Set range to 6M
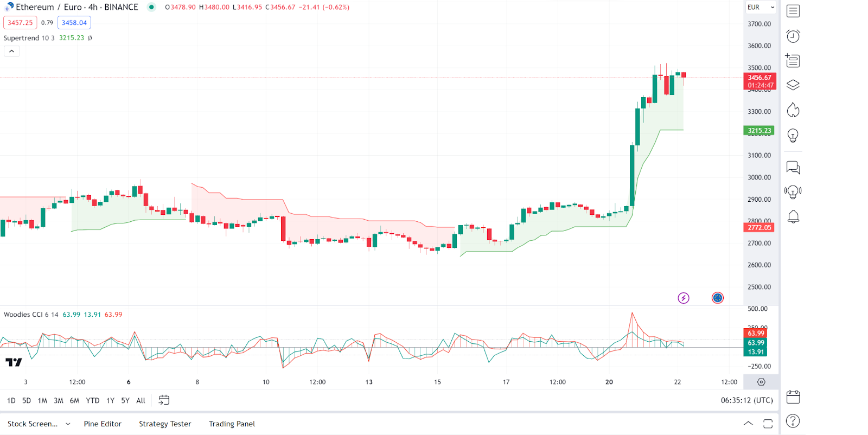This screenshot has height=435, width=868. click(75, 401)
